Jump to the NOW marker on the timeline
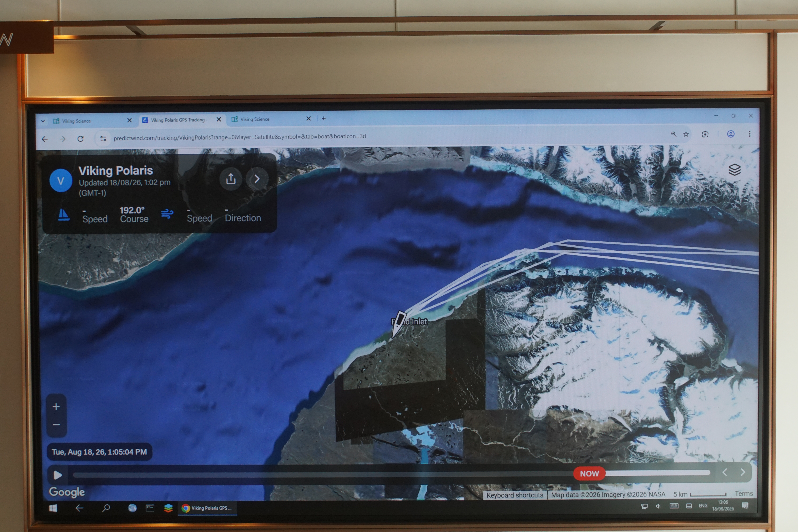Viewport: 798px width, 532px height. click(589, 474)
